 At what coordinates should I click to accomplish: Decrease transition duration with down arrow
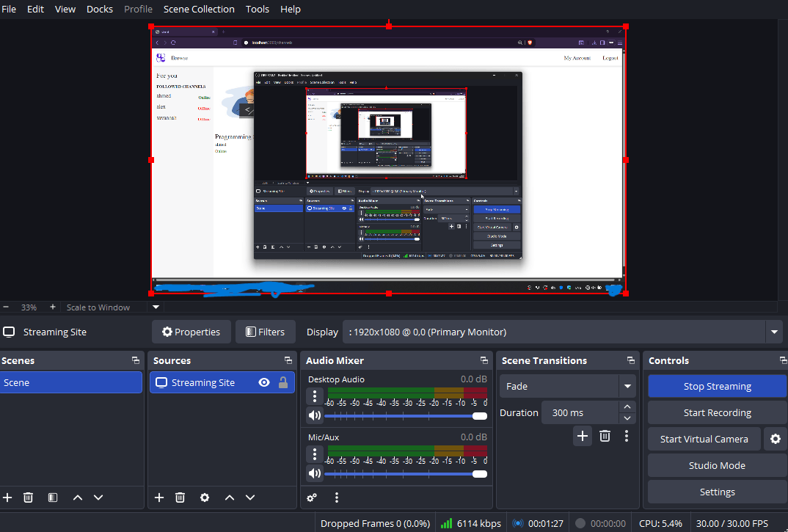point(627,418)
